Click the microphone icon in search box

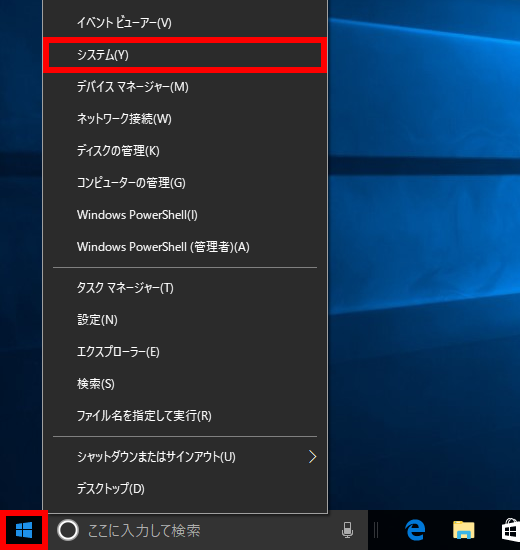pyautogui.click(x=347, y=530)
